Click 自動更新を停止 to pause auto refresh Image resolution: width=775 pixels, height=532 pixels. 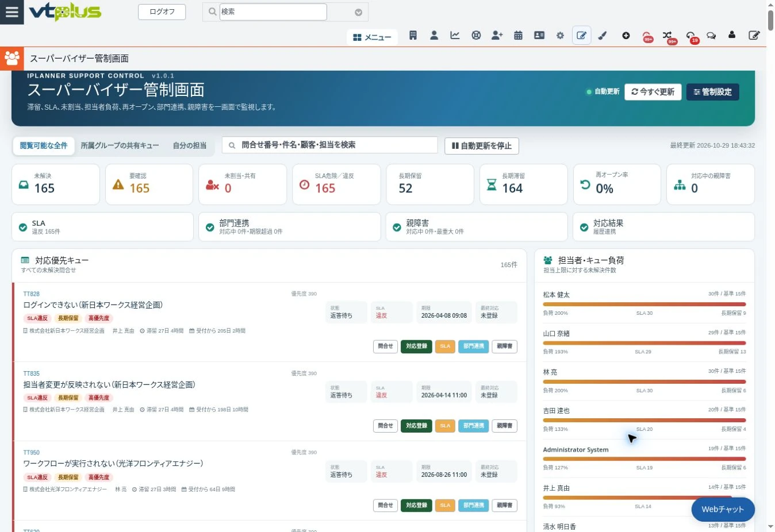[x=482, y=146]
